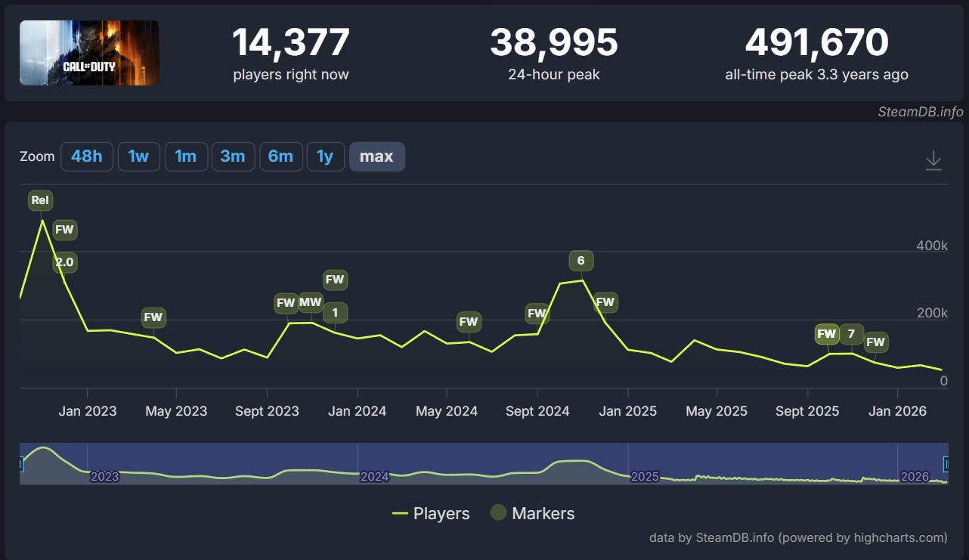Image resolution: width=969 pixels, height=560 pixels.
Task: Switch chart zoom to 3m
Action: pos(233,156)
